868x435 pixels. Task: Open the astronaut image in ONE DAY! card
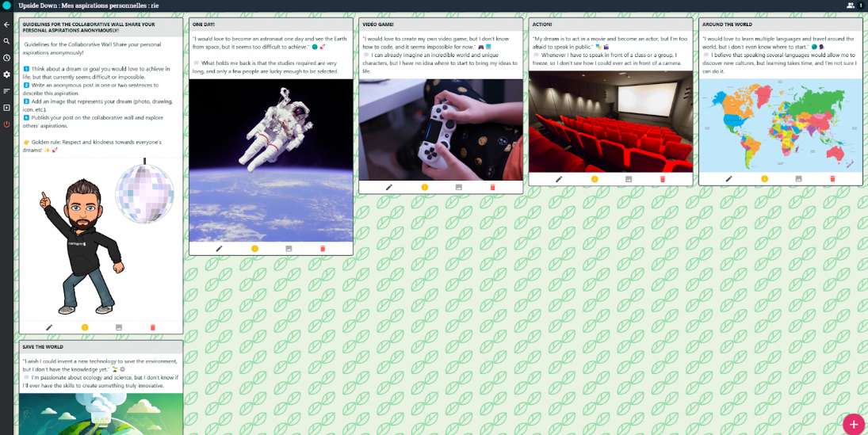pos(270,161)
